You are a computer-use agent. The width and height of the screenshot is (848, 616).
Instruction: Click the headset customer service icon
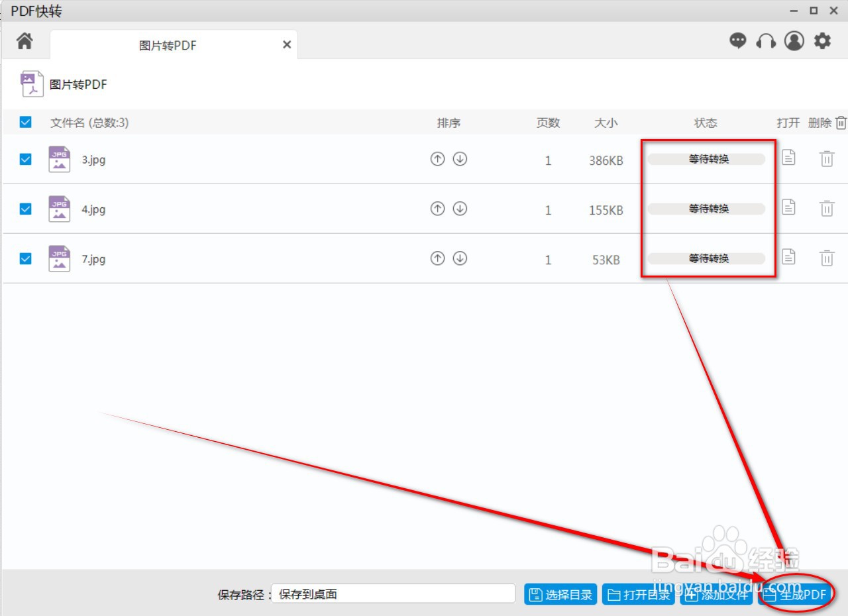[x=765, y=41]
